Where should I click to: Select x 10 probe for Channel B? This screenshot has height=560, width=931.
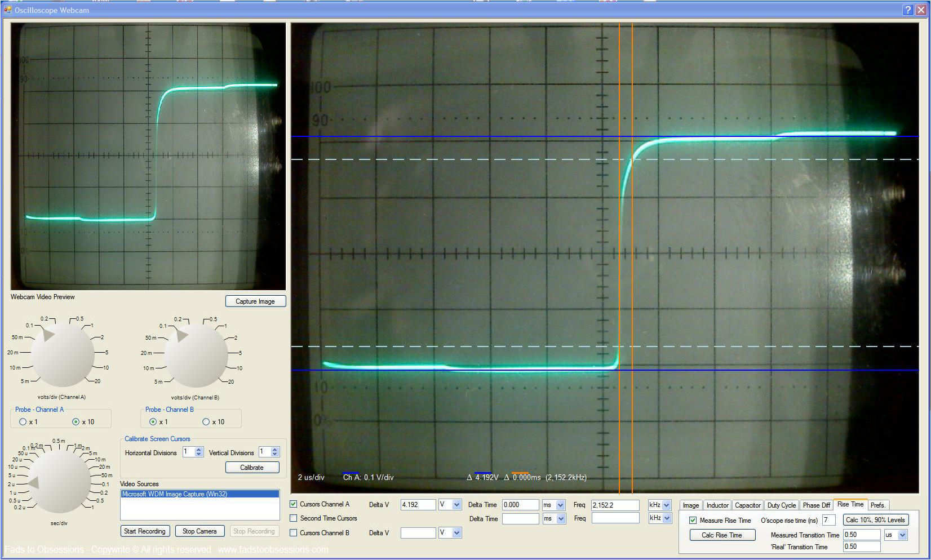(206, 422)
